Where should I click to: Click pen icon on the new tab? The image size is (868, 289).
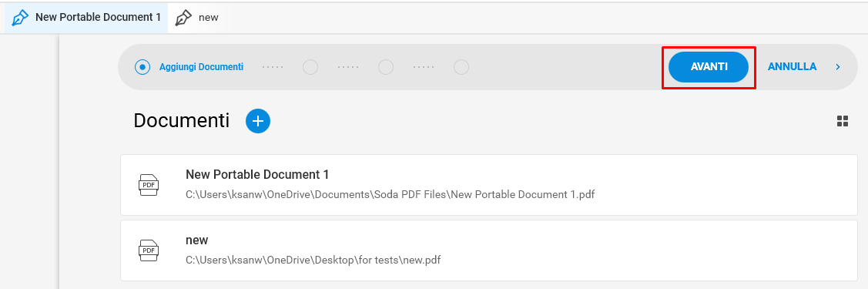pos(184,17)
